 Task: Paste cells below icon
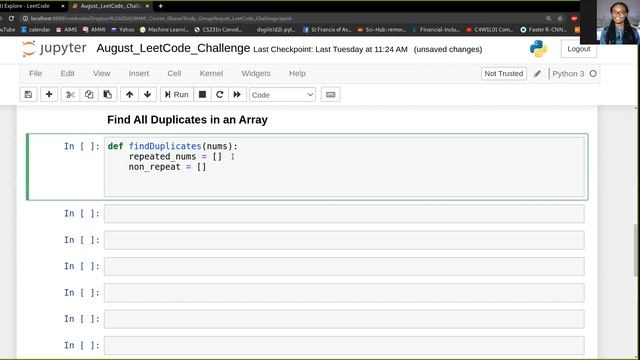click(108, 95)
